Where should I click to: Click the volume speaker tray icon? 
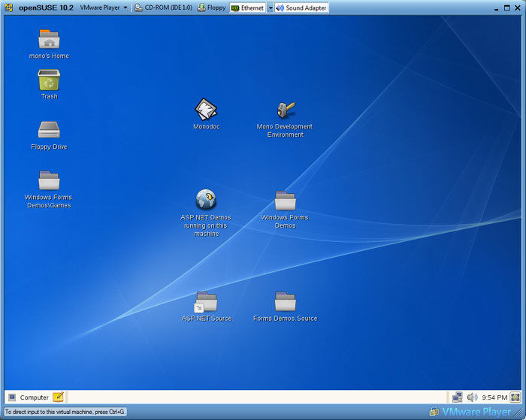tap(472, 397)
